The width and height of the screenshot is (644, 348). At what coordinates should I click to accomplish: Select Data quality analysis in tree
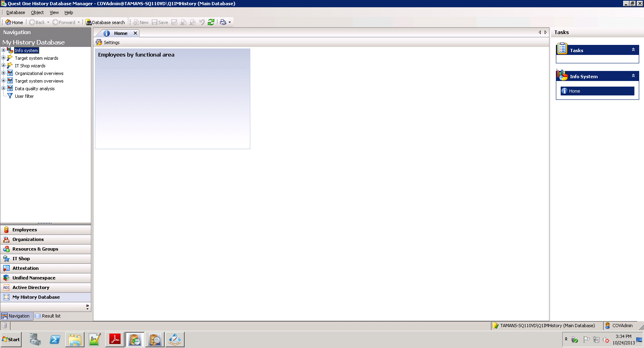pyautogui.click(x=35, y=89)
